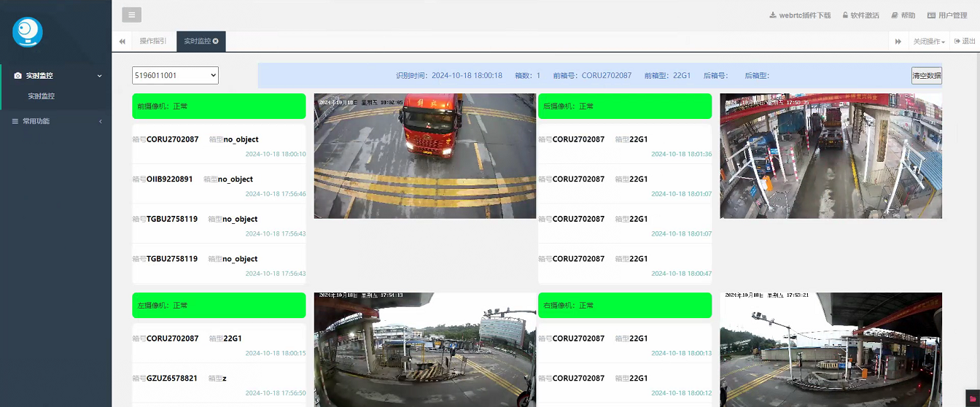Viewport: 980px width, 407px height.
Task: Toggle the sidebar with the hamburger button
Action: click(x=131, y=15)
